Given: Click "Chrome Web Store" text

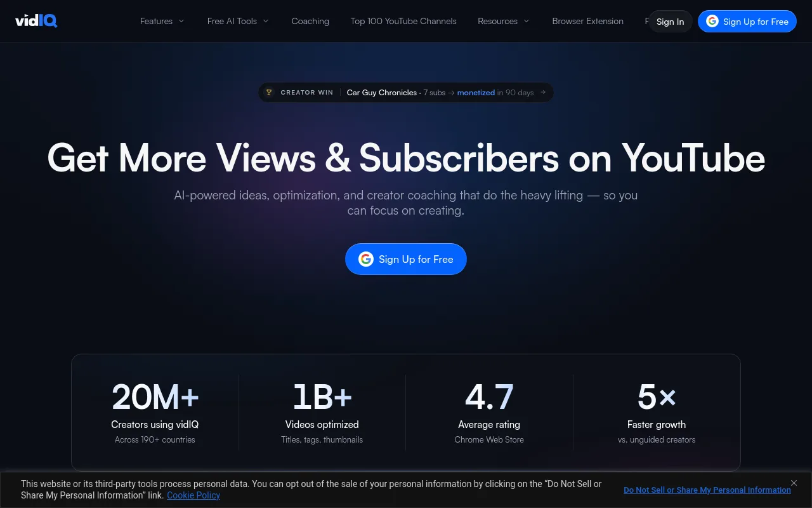Looking at the screenshot, I should click(489, 439).
